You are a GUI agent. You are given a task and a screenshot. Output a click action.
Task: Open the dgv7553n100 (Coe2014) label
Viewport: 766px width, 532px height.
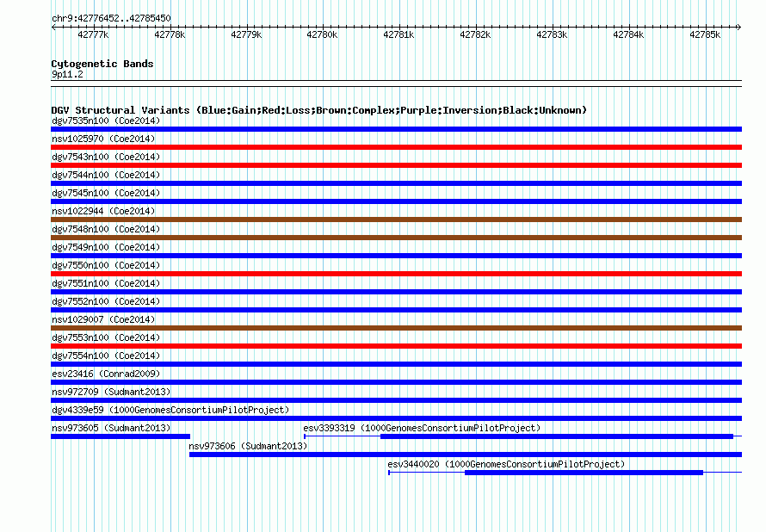click(106, 337)
